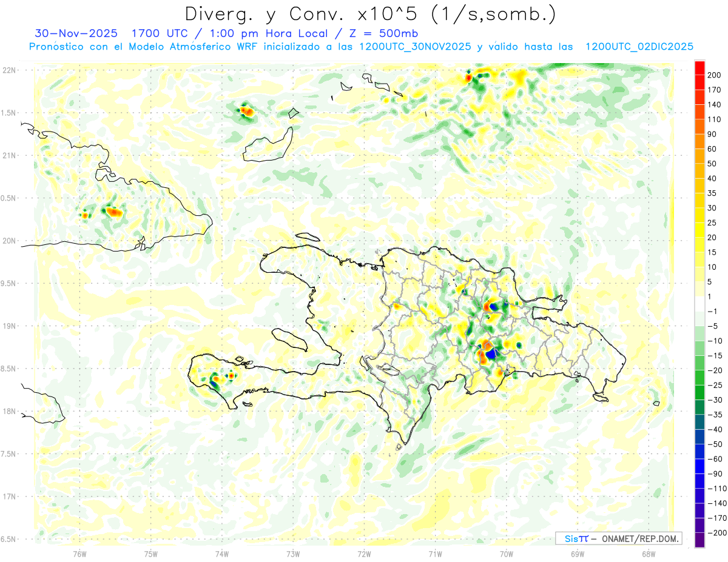
Task: Select the '7.5N' latitude label
Action: coord(8,454)
